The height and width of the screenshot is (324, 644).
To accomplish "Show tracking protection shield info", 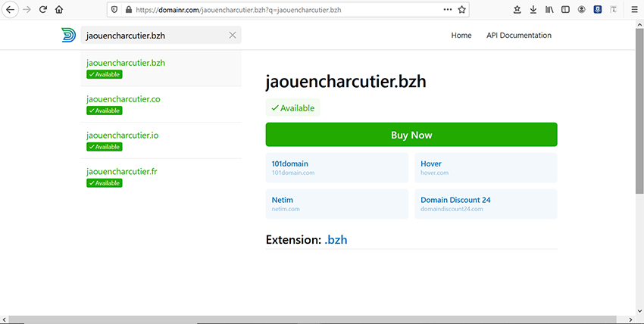I will click(114, 10).
